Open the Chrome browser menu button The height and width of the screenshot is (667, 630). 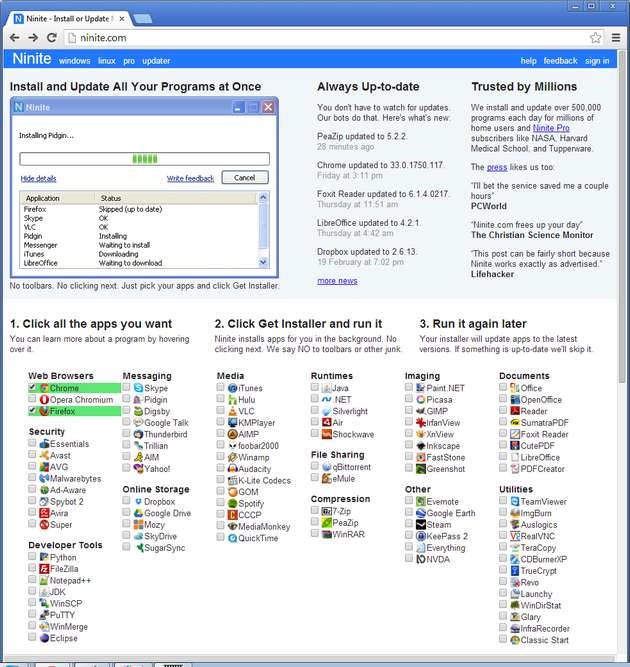616,38
